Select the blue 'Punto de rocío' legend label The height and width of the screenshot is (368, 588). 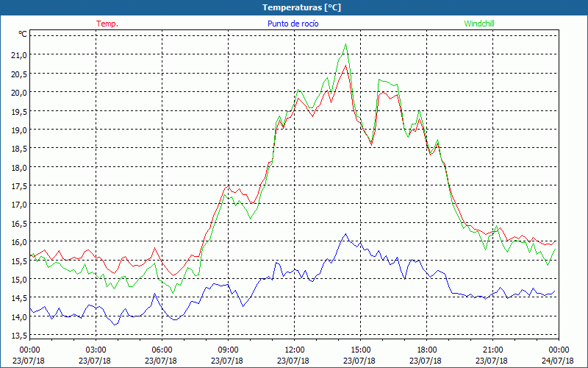coord(293,24)
